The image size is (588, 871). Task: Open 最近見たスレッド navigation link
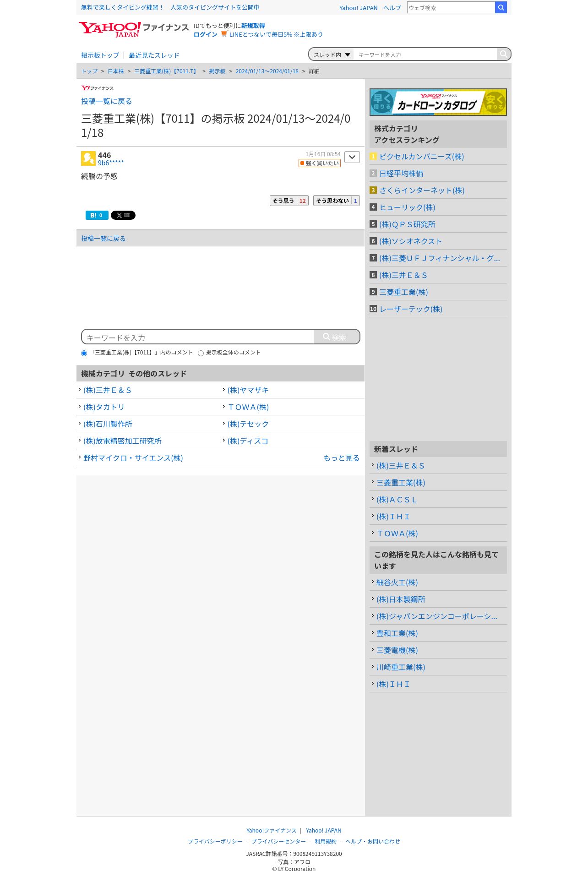pyautogui.click(x=154, y=55)
